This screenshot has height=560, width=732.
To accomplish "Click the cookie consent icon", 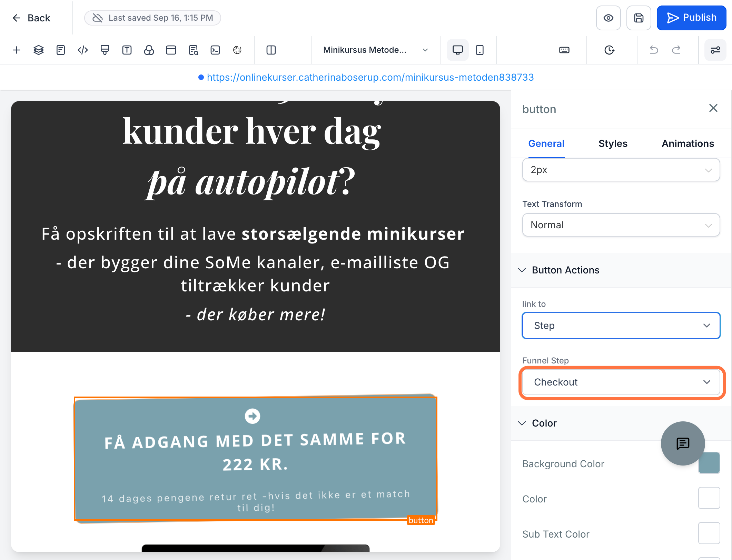I will [x=237, y=50].
